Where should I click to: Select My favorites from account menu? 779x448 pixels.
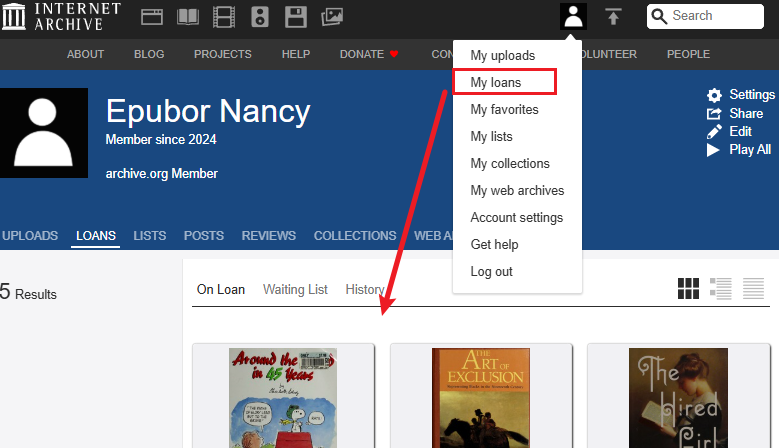504,110
